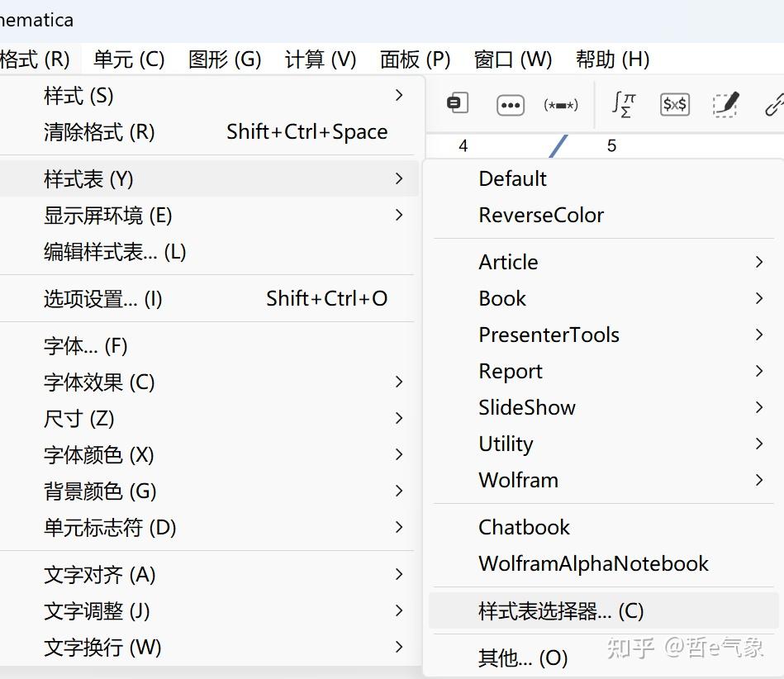
Task: Click the hyperlink chain icon
Action: (x=774, y=105)
